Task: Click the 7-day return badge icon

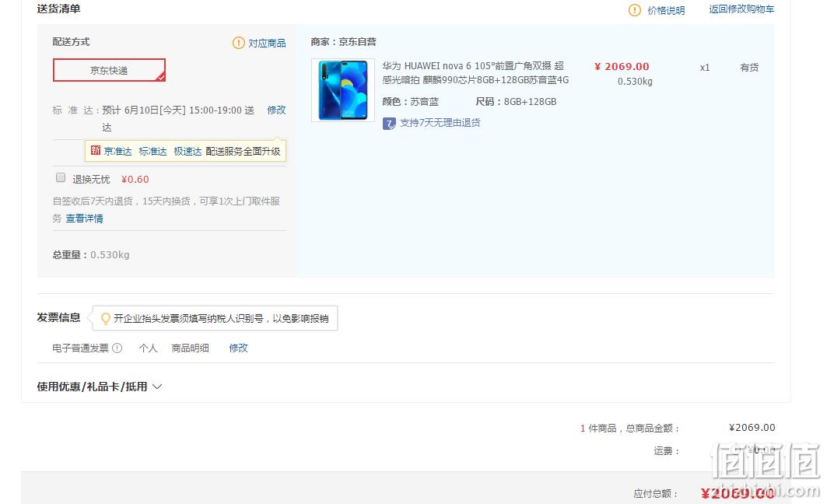Action: [389, 124]
